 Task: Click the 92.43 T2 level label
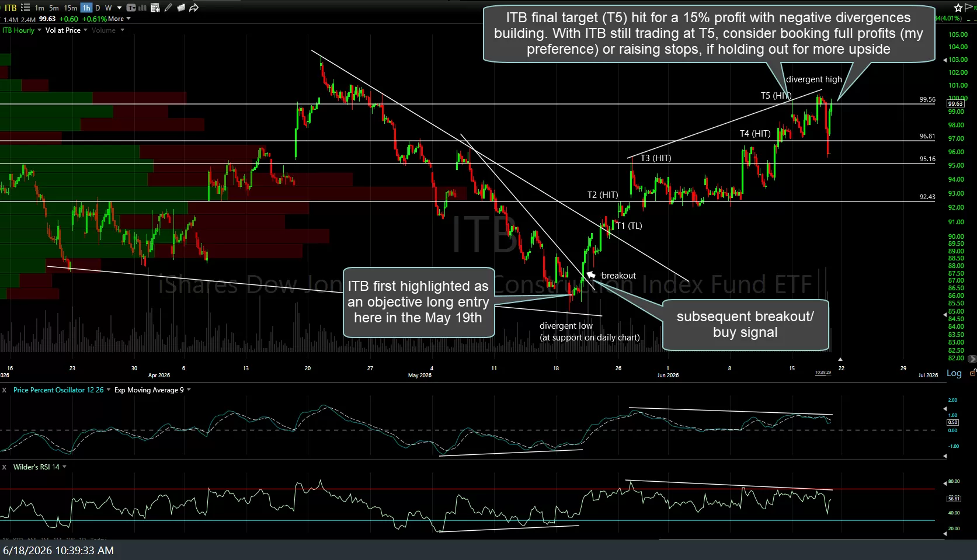pyautogui.click(x=927, y=197)
